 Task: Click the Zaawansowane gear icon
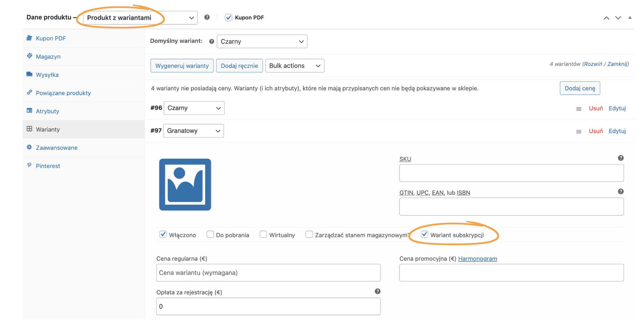tap(29, 147)
